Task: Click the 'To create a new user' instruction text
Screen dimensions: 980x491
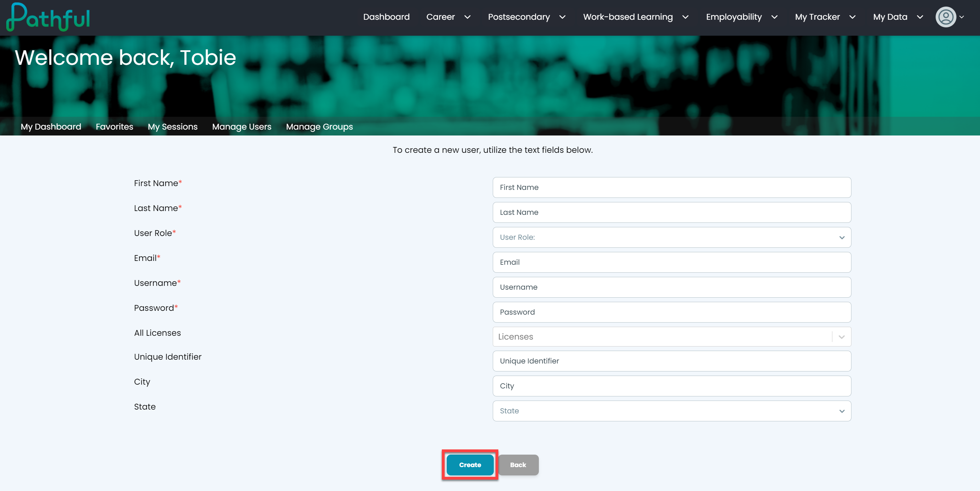Action: click(493, 150)
